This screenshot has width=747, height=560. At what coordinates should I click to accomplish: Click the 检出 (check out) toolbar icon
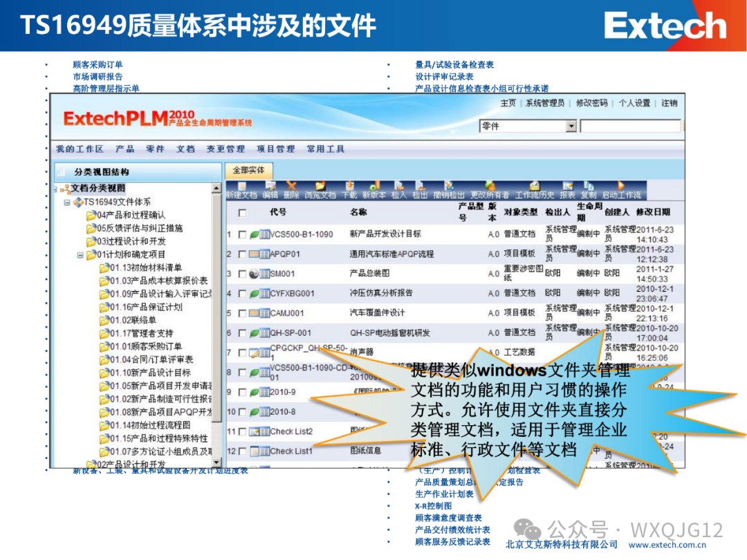click(x=420, y=186)
